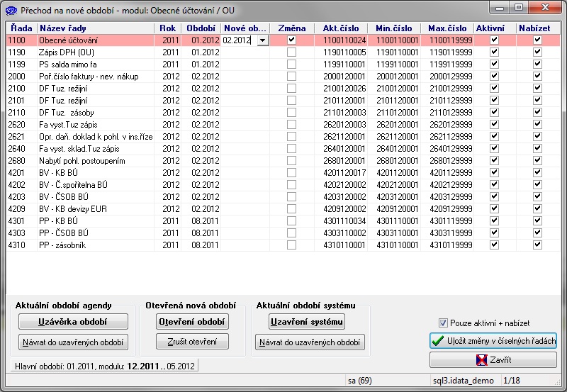Click Návrat do uzavřených období under Aktuální období systému

point(310,342)
